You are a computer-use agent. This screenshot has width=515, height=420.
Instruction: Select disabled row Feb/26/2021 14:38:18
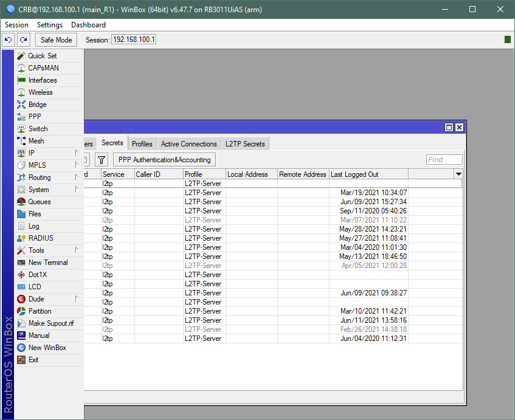(x=273, y=329)
